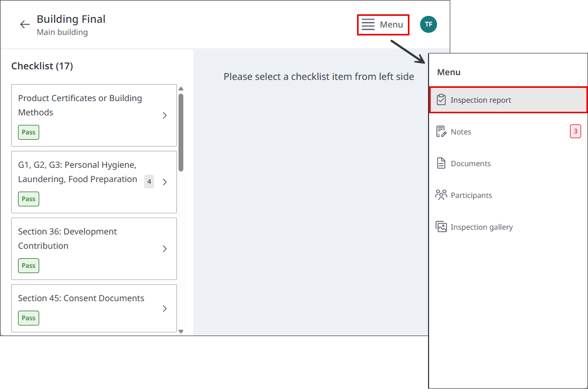Image resolution: width=588 pixels, height=389 pixels.
Task: Open the Participants menu entry
Action: pos(508,195)
